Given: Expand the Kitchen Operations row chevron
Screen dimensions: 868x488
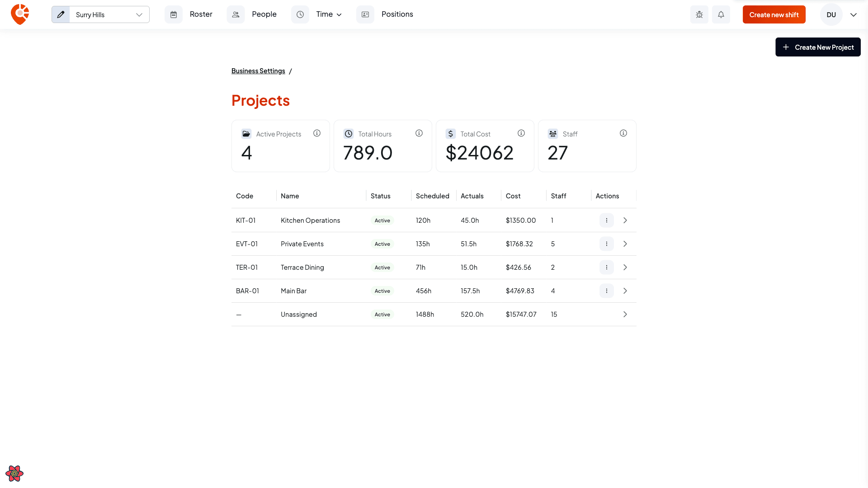Looking at the screenshot, I should pyautogui.click(x=625, y=221).
